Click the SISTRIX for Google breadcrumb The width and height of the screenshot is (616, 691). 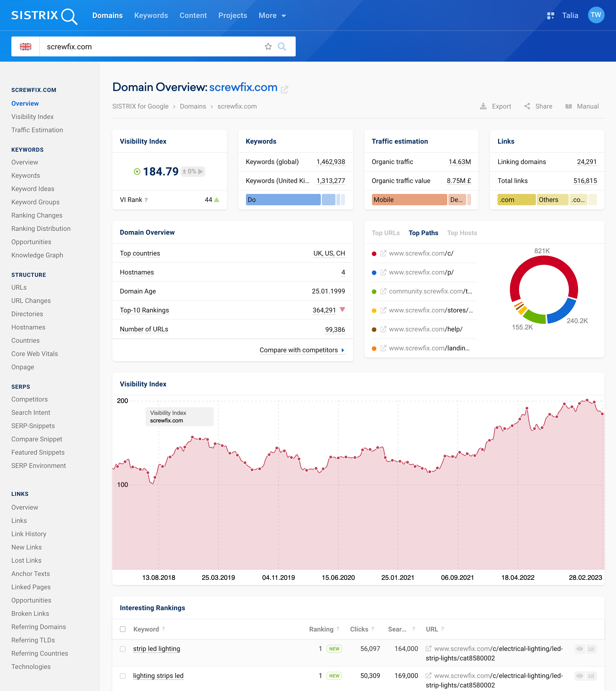point(140,106)
